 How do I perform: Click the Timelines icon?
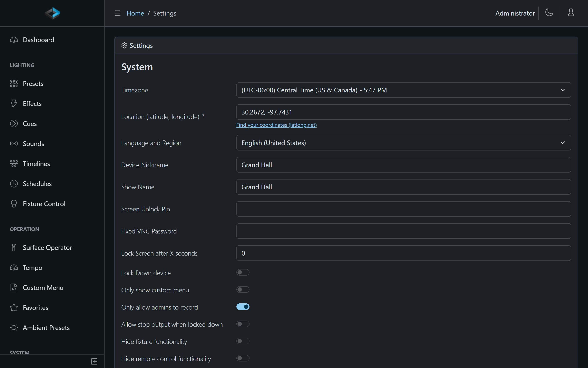click(x=14, y=164)
